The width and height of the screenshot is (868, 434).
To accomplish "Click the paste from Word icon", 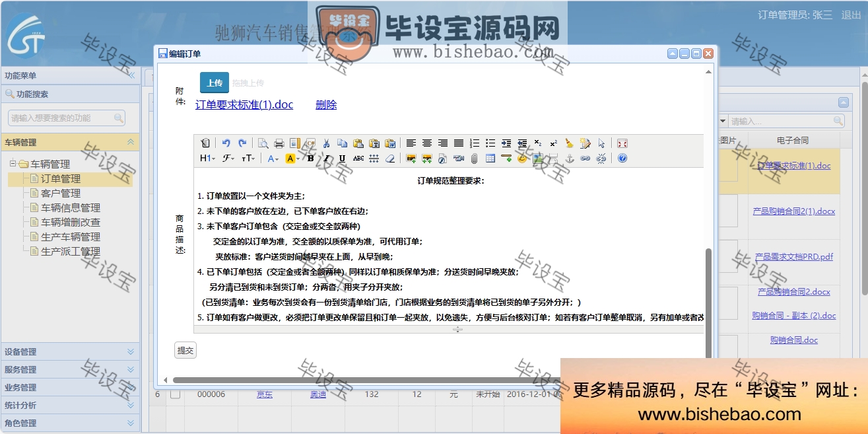I will click(x=389, y=143).
